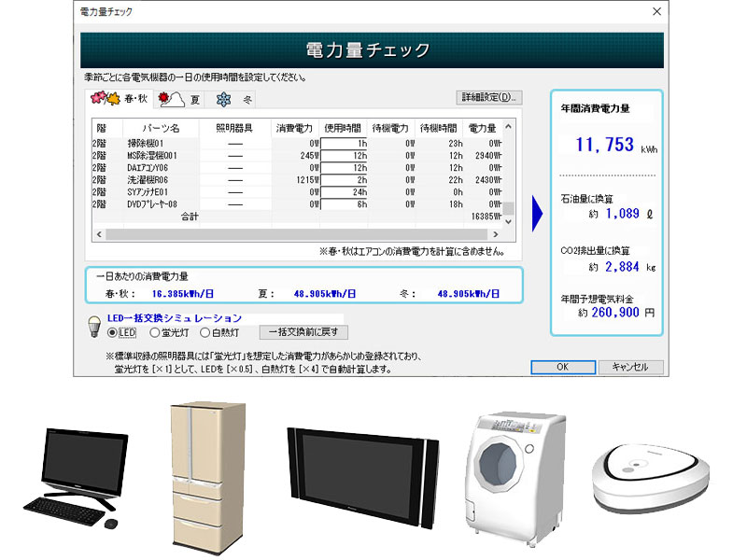Image resolution: width=747 pixels, height=560 pixels.
Task: Select the 蛍光灯 fluorescent option
Action: tap(157, 330)
